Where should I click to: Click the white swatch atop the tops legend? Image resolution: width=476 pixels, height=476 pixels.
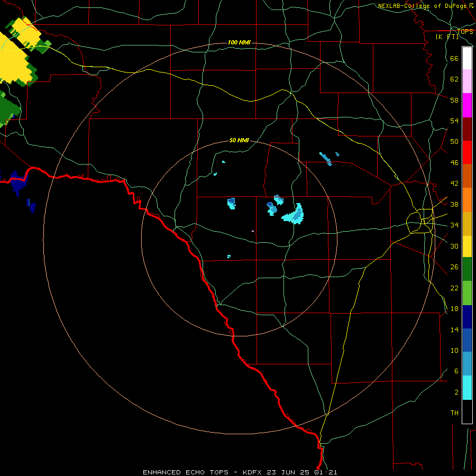(467, 58)
